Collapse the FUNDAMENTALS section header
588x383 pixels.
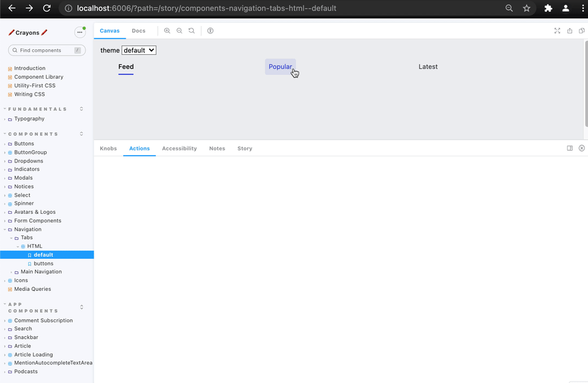(37, 109)
